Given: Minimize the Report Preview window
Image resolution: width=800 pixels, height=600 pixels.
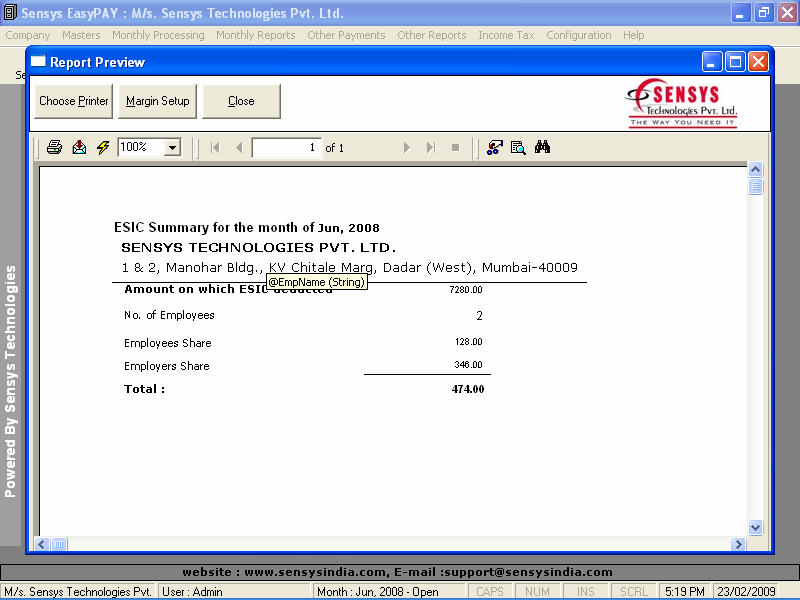Looking at the screenshot, I should [x=712, y=62].
